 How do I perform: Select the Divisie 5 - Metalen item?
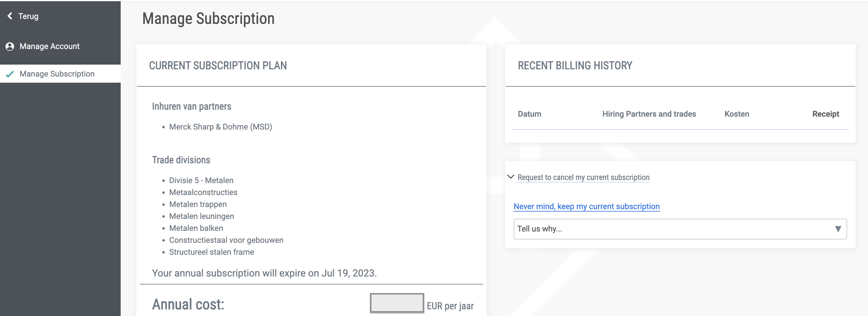[201, 181]
